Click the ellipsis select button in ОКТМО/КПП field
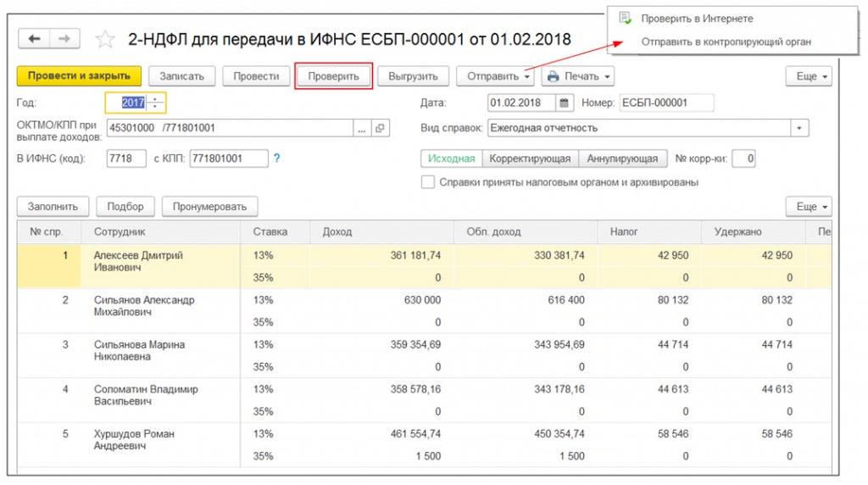The height and width of the screenshot is (485, 868). 361,128
